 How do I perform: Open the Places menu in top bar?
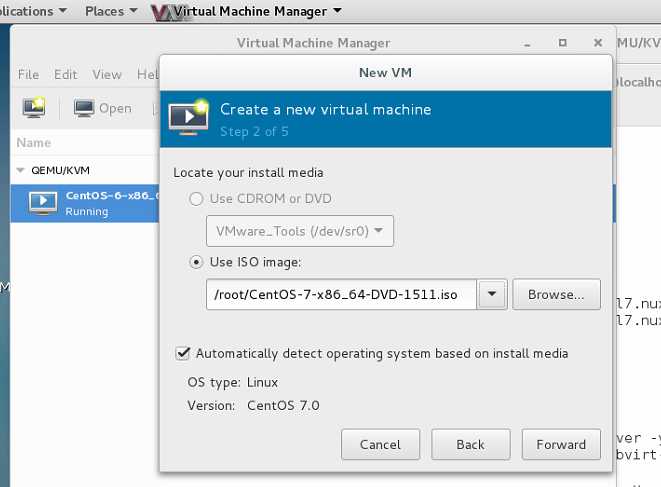pos(111,11)
